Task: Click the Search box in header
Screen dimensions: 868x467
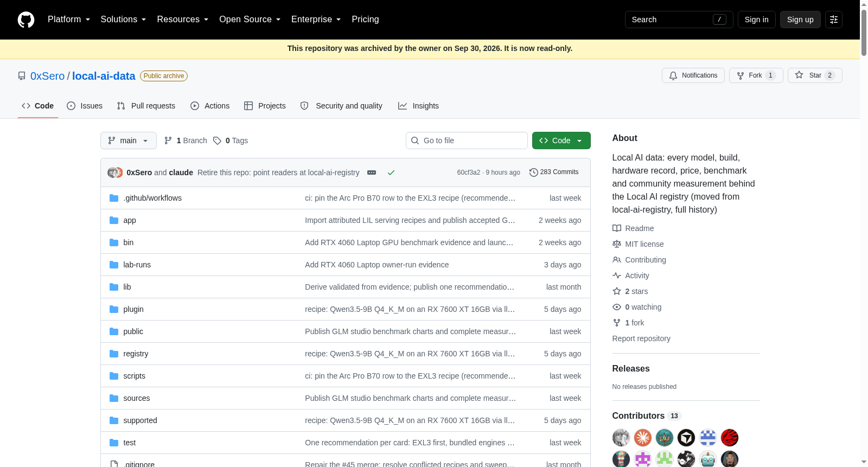Action: 679,20
